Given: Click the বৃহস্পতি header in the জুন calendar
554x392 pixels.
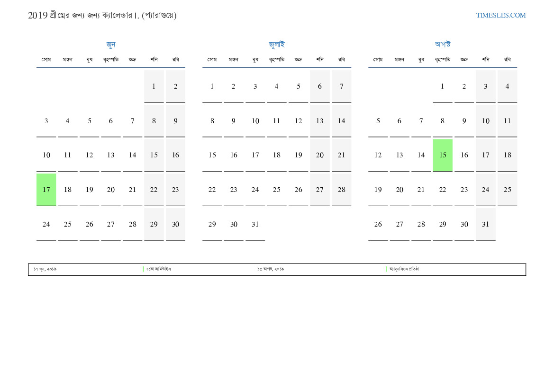Looking at the screenshot, I should pos(111,59).
